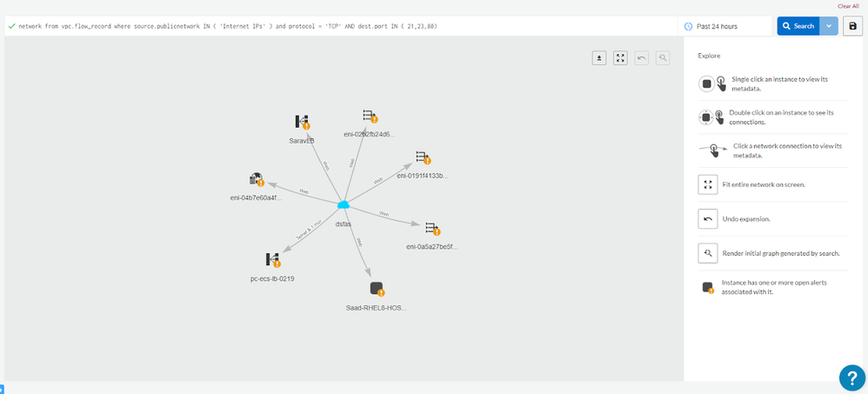Save the current search query

[x=853, y=26]
